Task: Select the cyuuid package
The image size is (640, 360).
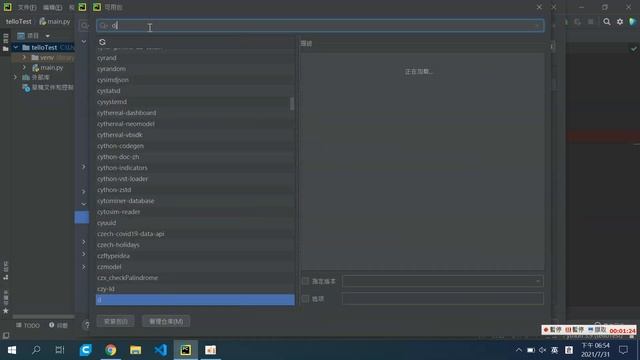Action: [195, 223]
